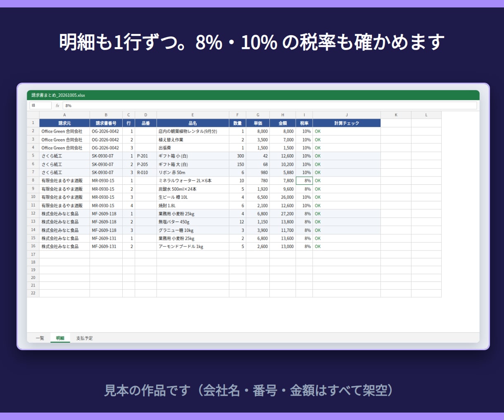Click the unit price cell 2,600
The height and width of the screenshot is (420, 504).
(258, 246)
